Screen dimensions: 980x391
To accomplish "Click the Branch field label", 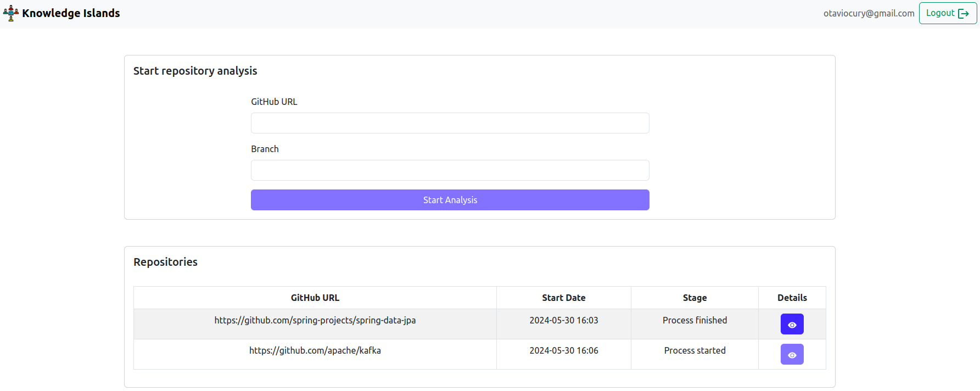I will pyautogui.click(x=265, y=149).
